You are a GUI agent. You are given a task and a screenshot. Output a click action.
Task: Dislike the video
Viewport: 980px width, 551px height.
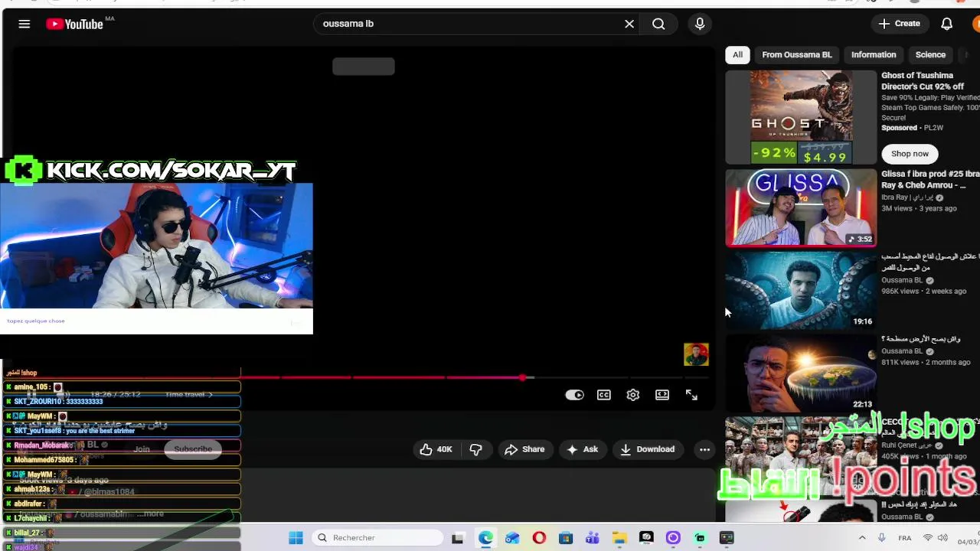475,449
